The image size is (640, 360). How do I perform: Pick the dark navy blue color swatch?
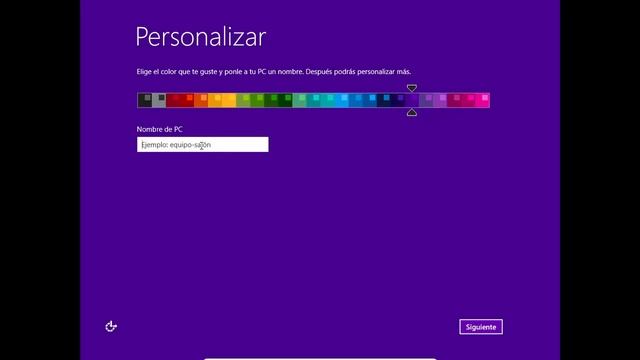pyautogui.click(x=384, y=100)
